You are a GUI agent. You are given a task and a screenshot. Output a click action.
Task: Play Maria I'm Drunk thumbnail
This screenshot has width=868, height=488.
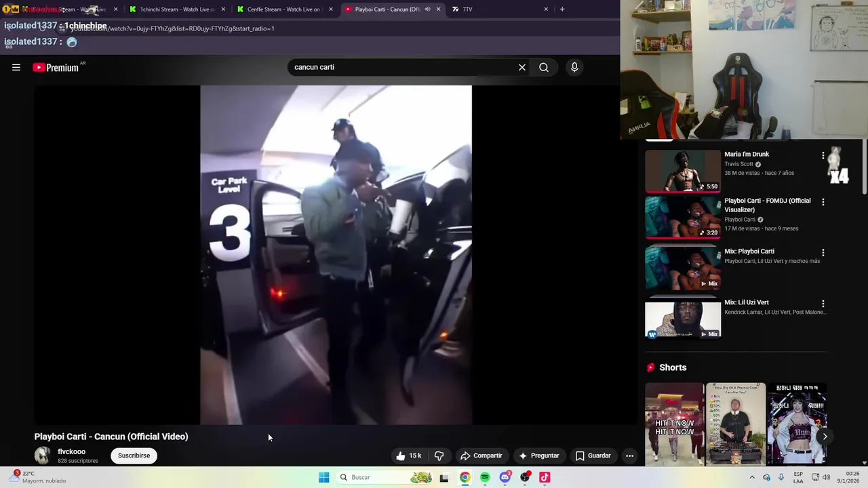tap(683, 171)
